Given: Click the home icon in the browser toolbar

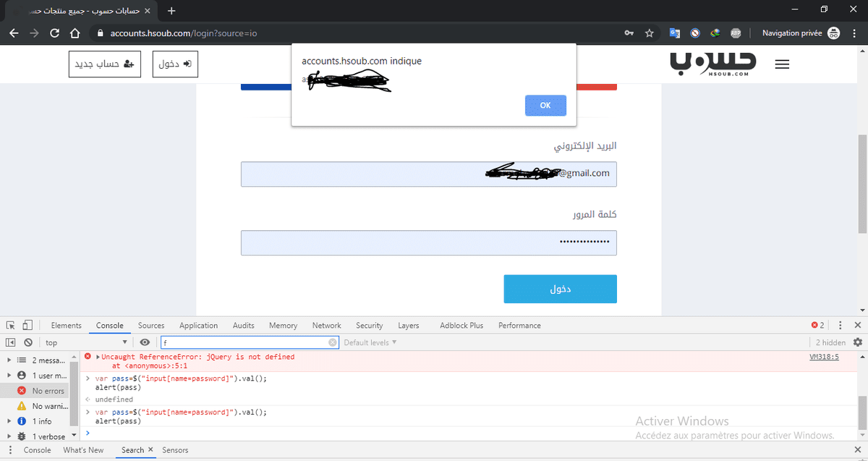Looking at the screenshot, I should click(x=75, y=33).
